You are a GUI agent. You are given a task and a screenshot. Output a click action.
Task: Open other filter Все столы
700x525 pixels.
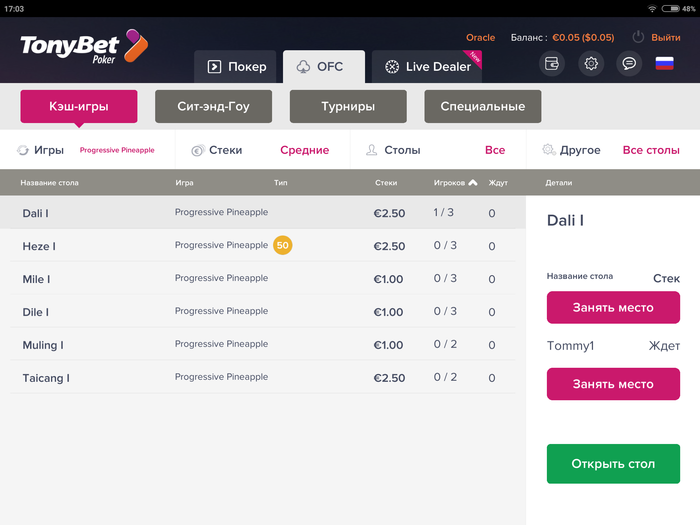(x=651, y=150)
